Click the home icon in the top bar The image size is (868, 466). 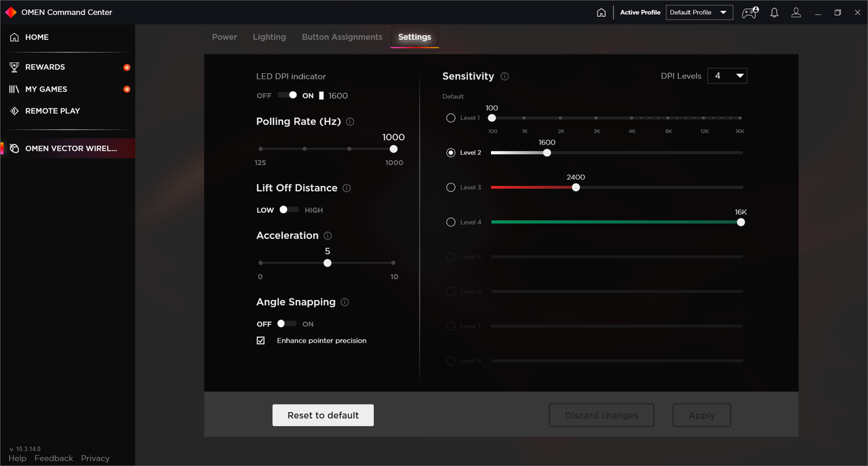pos(601,12)
